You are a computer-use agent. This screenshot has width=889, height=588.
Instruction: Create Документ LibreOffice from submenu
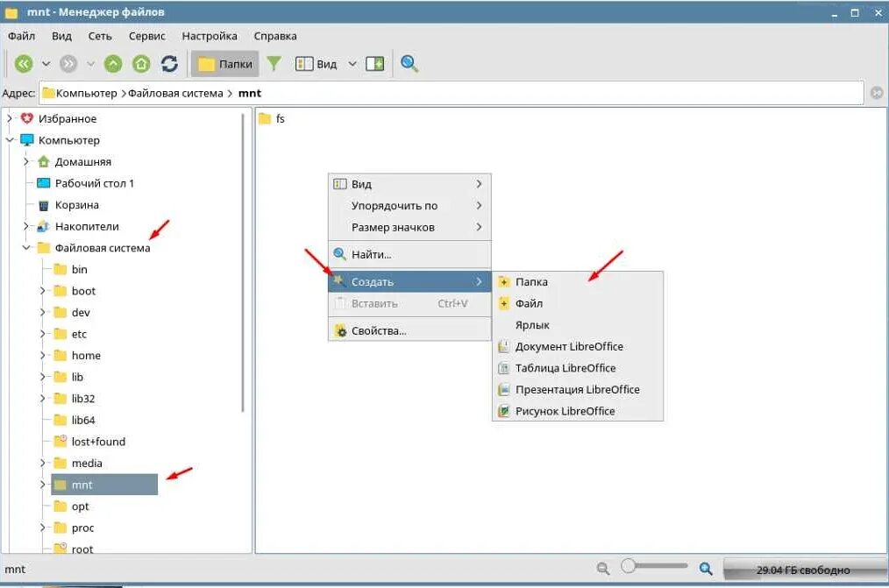coord(578,347)
